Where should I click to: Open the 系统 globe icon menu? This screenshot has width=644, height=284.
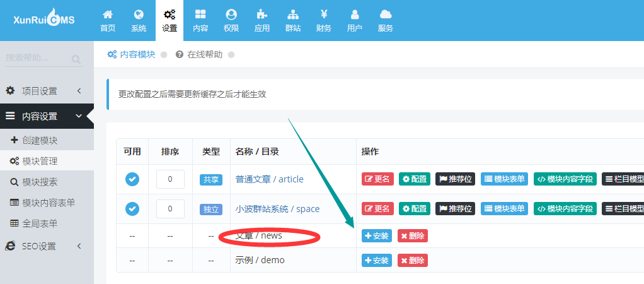(x=139, y=21)
